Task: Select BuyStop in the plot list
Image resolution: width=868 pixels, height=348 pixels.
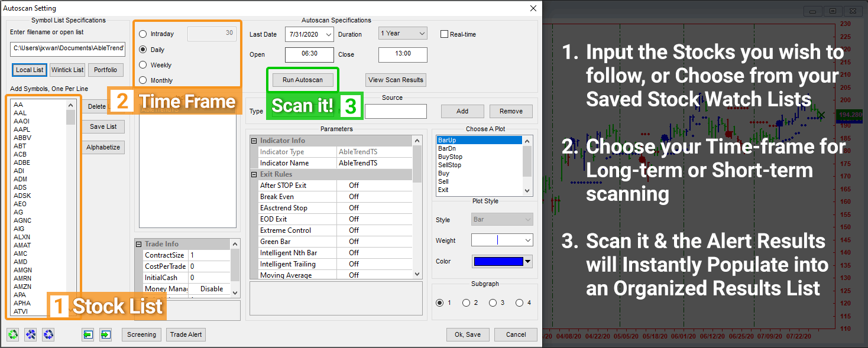Action: 450,157
